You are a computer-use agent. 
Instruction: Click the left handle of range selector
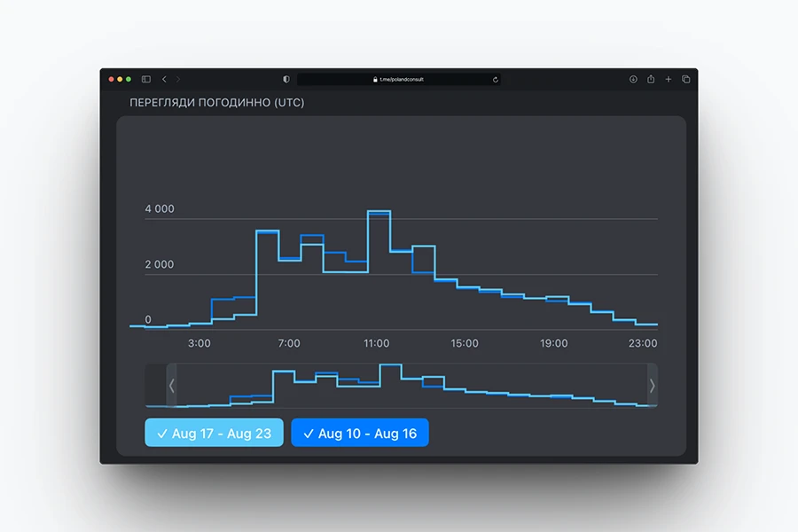pos(172,386)
